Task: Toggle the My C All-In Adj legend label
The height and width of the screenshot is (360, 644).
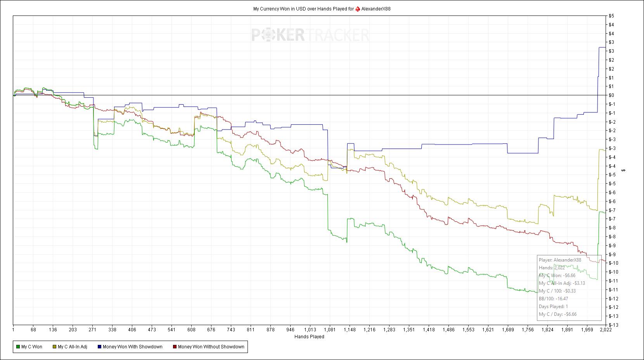Action: coord(72,347)
